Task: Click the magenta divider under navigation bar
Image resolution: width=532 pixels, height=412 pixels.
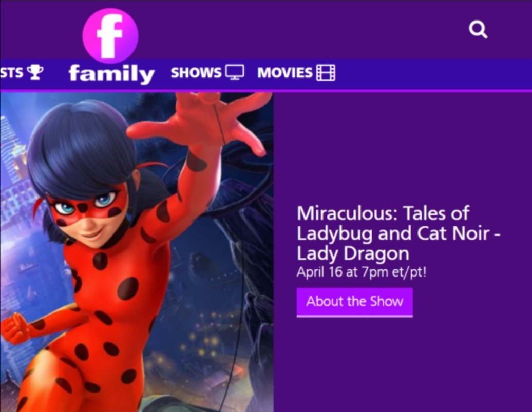Action: coord(266,91)
